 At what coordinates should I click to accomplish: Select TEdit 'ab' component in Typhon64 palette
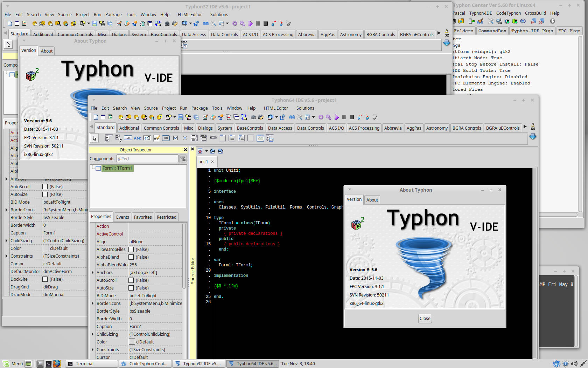click(147, 138)
